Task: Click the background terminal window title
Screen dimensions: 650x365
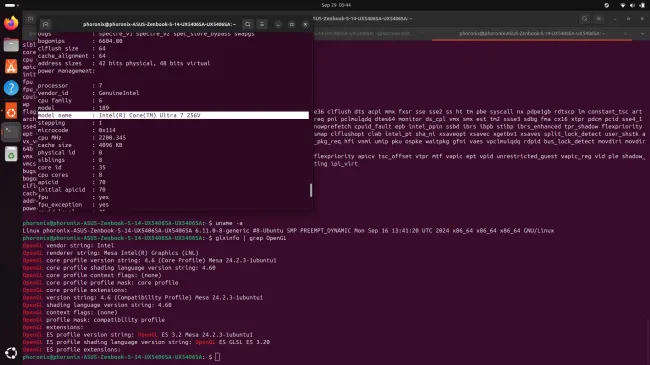Action: pyautogui.click(x=363, y=19)
